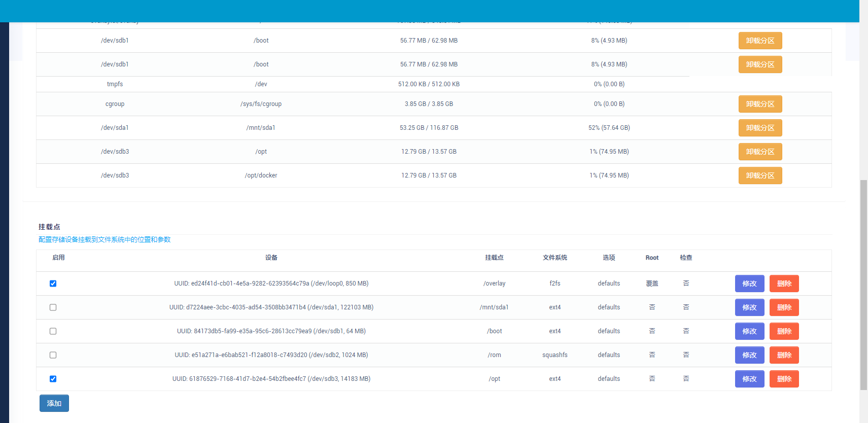The height and width of the screenshot is (423, 868).
Task: Tick the enable checkbox for /boot mount
Action: 53,331
